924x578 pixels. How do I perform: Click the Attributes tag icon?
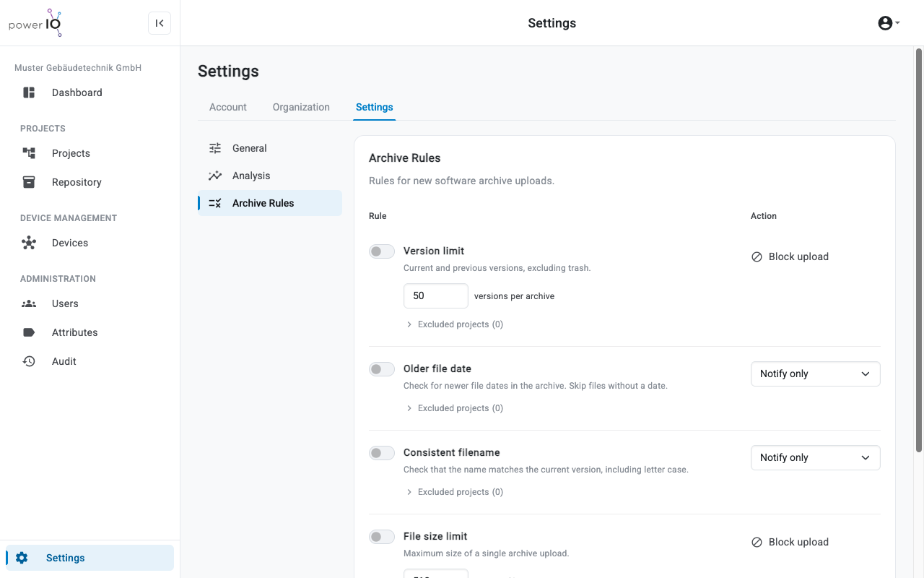click(29, 332)
